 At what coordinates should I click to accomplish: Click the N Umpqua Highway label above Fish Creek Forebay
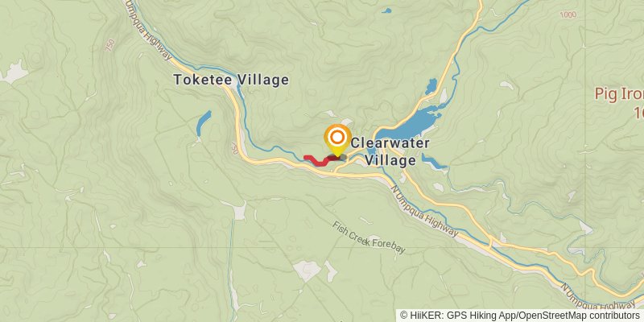424,211
